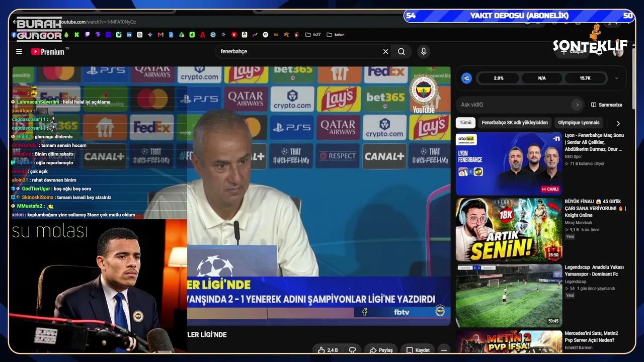The image size is (644, 362).
Task: Summarize the video with vidIQ
Action: (607, 105)
